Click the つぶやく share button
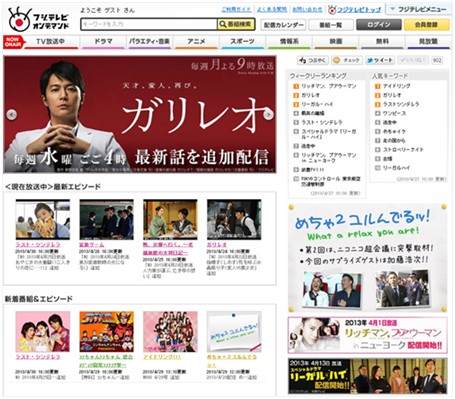 (x=313, y=60)
